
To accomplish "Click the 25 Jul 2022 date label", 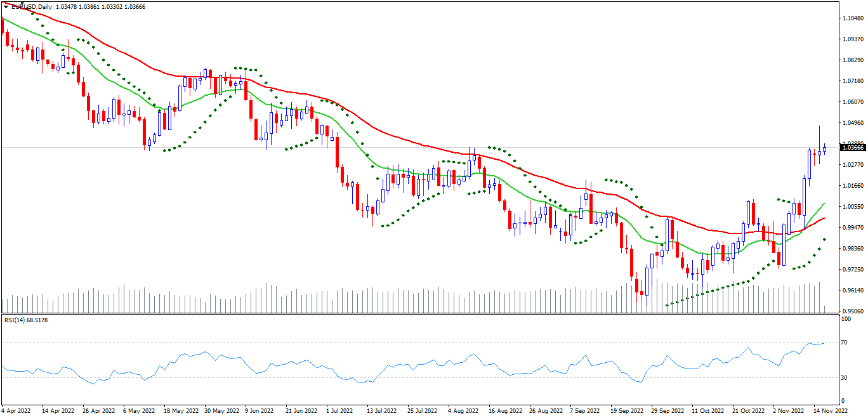I will click(423, 411).
